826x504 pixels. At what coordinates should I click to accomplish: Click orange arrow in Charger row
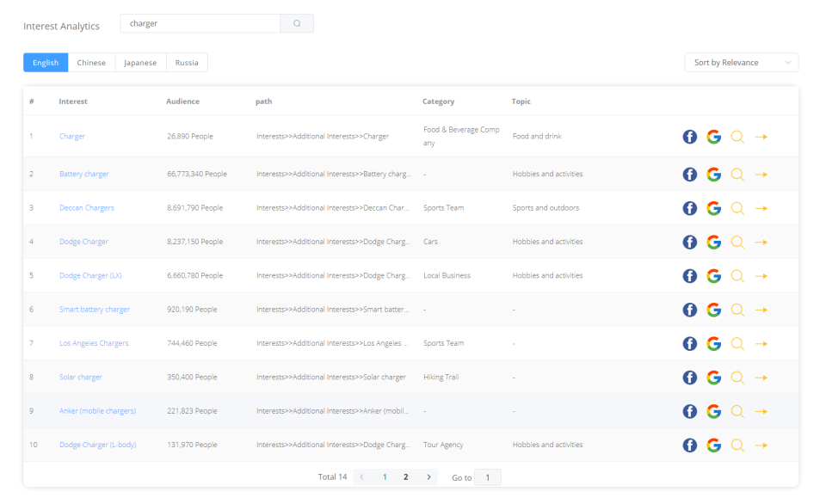tap(761, 137)
